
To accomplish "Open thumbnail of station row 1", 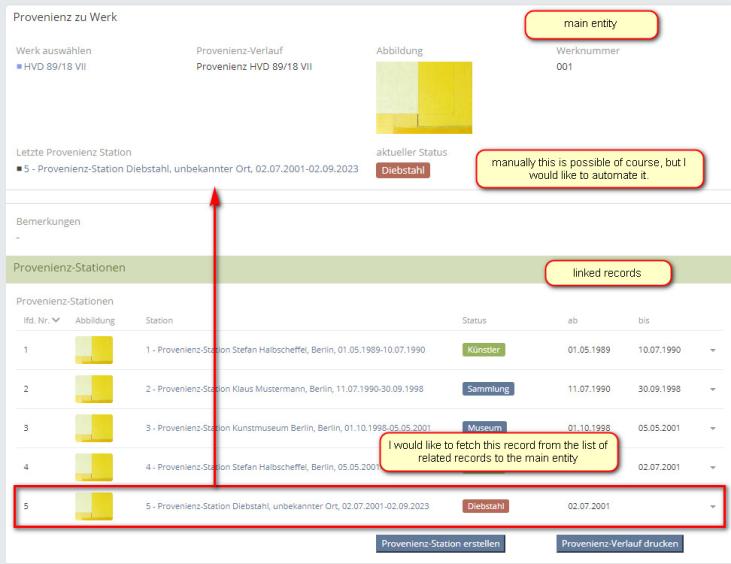I will coord(94,350).
